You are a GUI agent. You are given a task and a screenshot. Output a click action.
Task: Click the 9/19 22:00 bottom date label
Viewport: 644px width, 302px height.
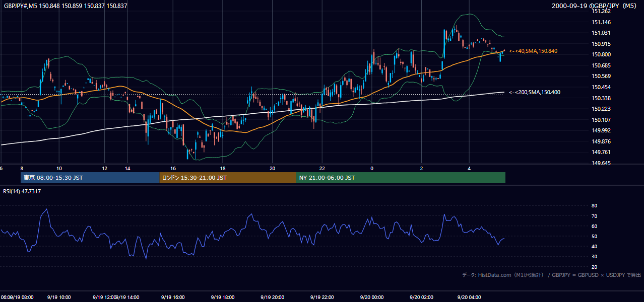click(322, 297)
